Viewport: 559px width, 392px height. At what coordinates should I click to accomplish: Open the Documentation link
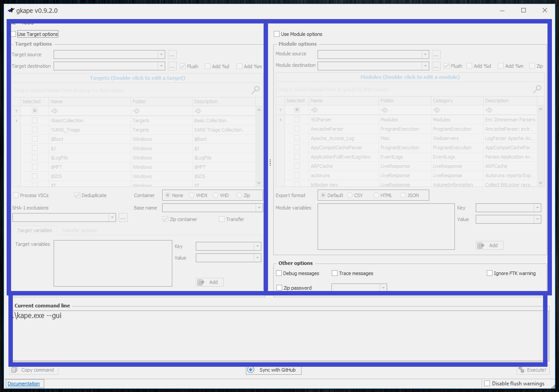tap(24, 384)
